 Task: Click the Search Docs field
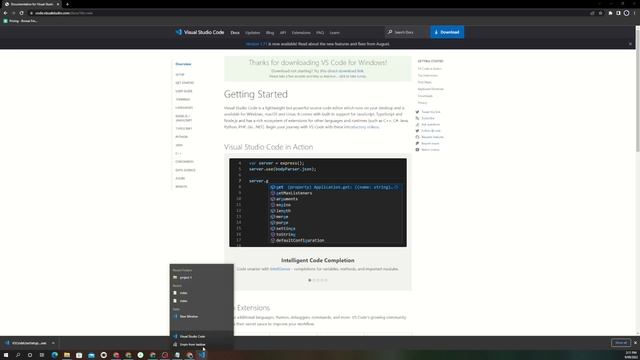(405, 32)
